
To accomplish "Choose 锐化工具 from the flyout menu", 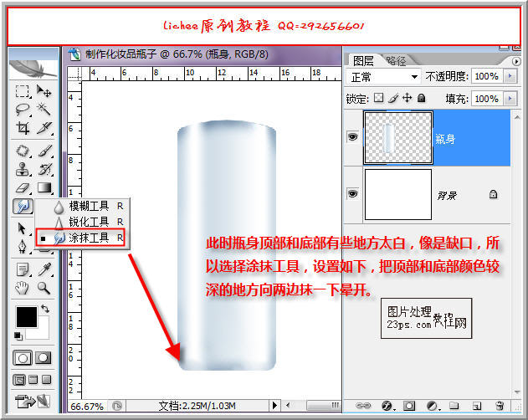I will [x=83, y=222].
